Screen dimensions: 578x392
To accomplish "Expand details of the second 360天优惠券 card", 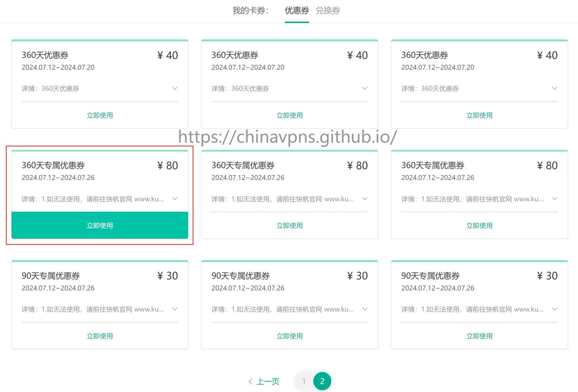I will [365, 89].
